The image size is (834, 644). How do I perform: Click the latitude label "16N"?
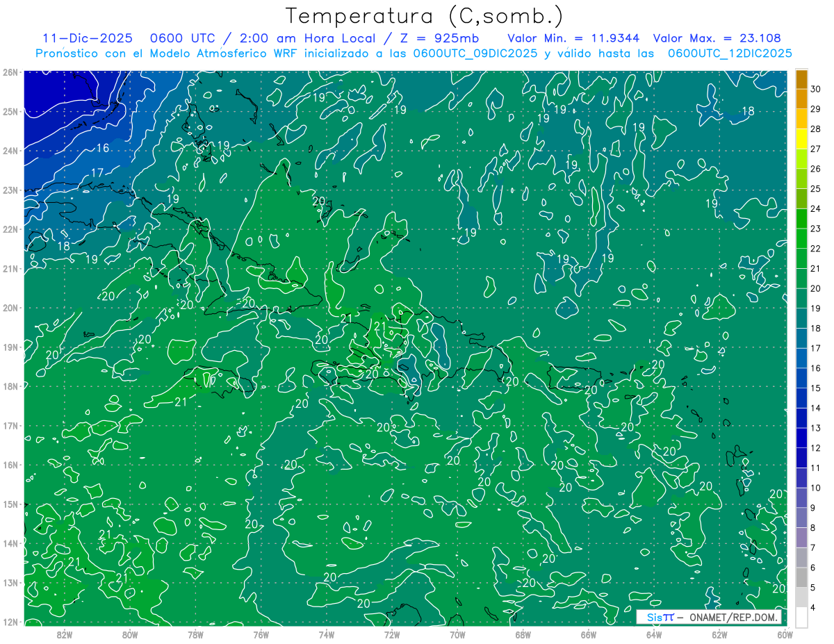pyautogui.click(x=10, y=465)
